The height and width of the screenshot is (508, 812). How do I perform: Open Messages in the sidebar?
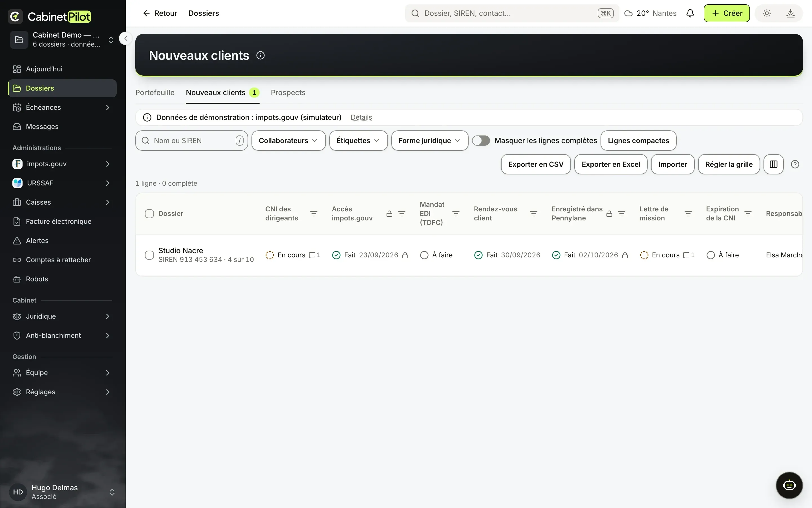click(62, 127)
